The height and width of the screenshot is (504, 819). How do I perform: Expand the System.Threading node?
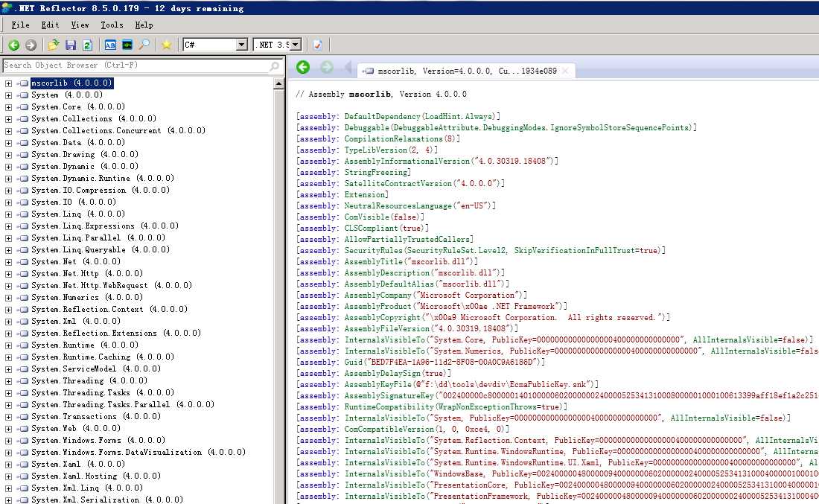[8, 381]
